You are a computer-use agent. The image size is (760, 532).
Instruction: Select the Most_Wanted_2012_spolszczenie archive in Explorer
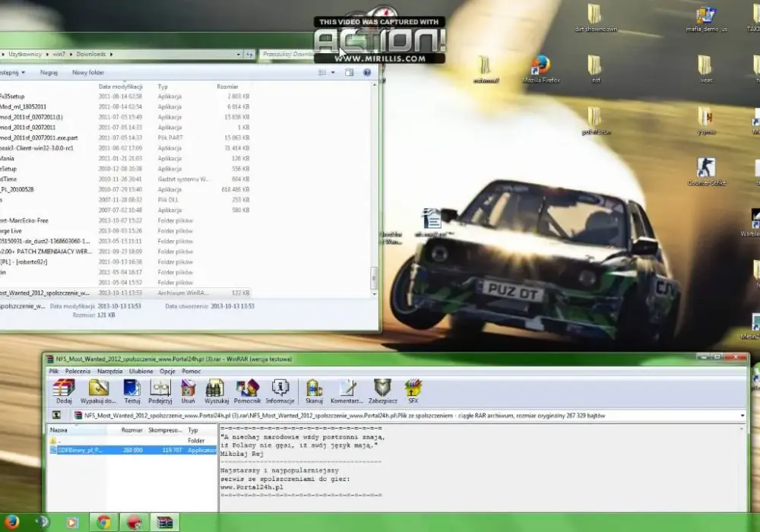point(125,293)
